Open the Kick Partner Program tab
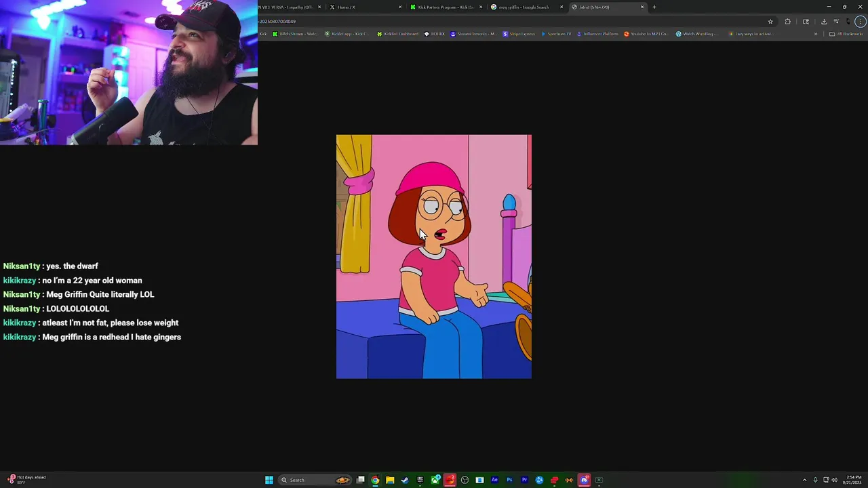Image resolution: width=868 pixels, height=488 pixels. [x=445, y=7]
